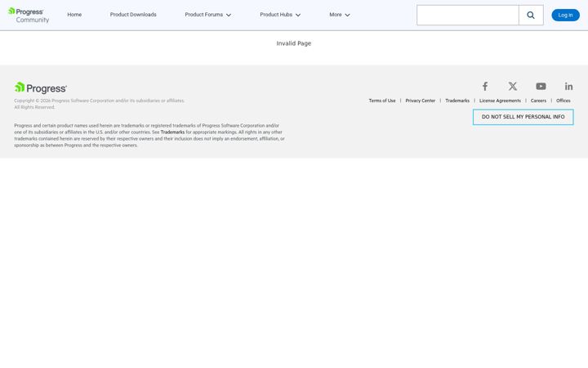This screenshot has width=588, height=368.
Task: Open the LinkedIn social icon
Action: [x=568, y=87]
